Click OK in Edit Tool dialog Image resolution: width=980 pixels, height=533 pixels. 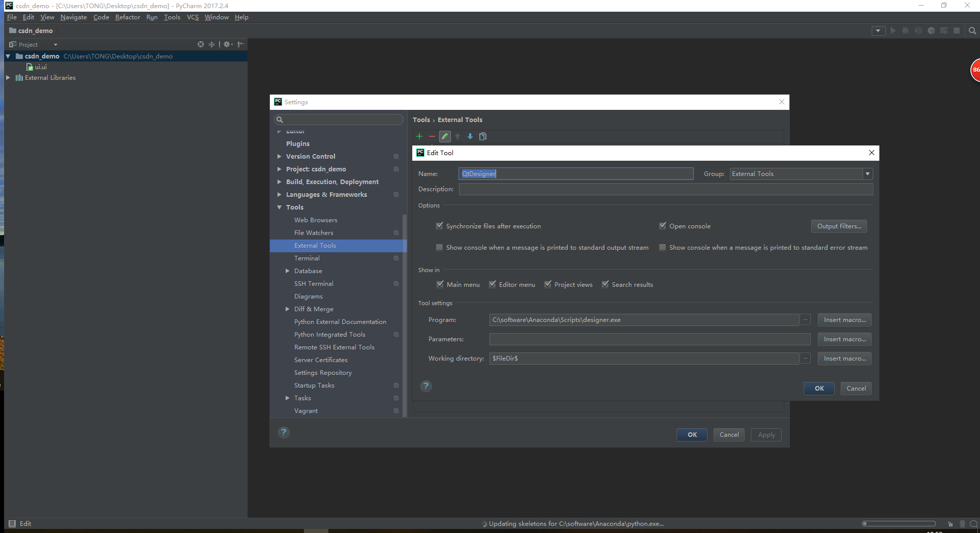click(819, 389)
